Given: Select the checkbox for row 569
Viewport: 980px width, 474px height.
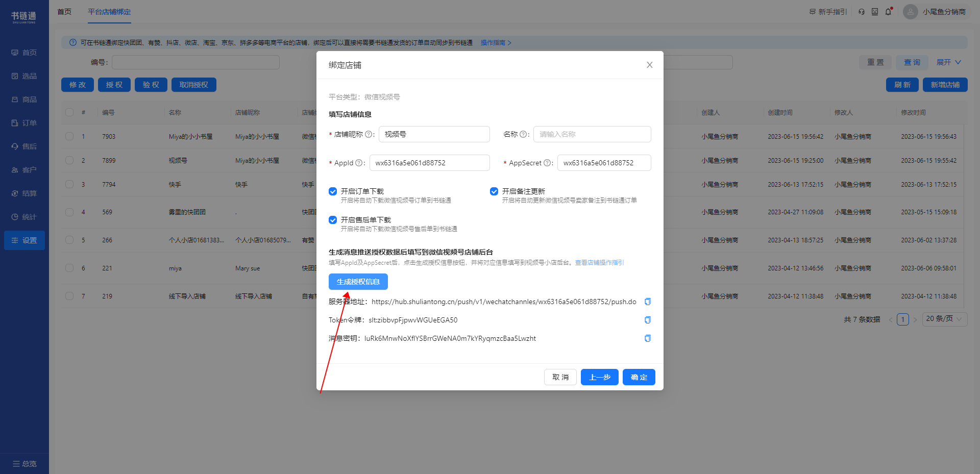Looking at the screenshot, I should click(69, 212).
